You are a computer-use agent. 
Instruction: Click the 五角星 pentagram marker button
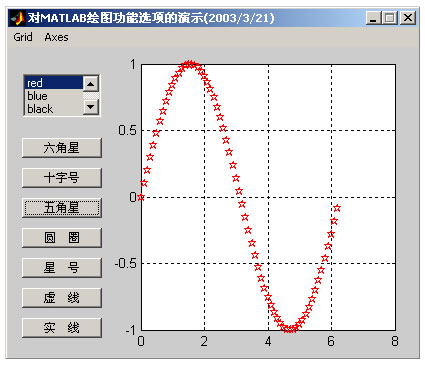[x=62, y=208]
